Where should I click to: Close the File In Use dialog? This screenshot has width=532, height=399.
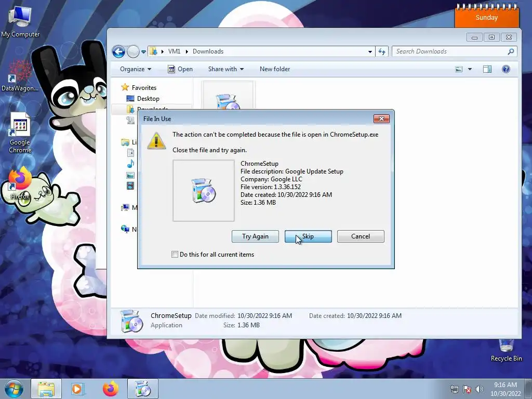[381, 119]
